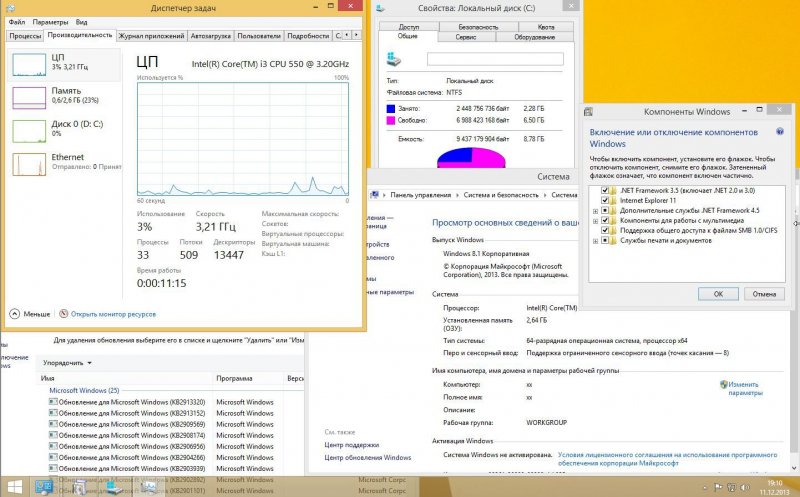This screenshot has height=497, width=800.
Task: Click Панель управления in System breadcrumb
Action: [420, 195]
